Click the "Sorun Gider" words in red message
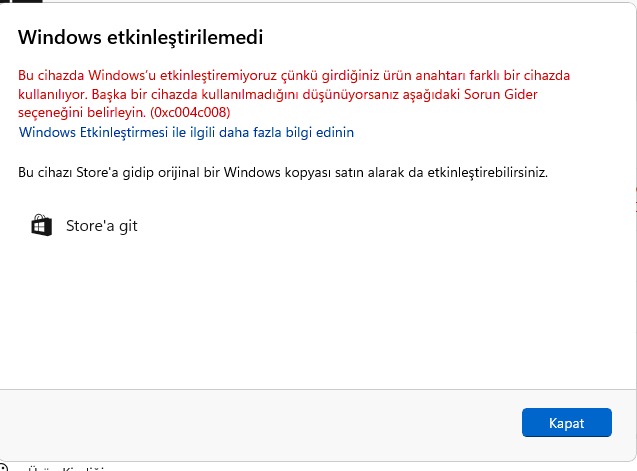The height and width of the screenshot is (471, 637). [500, 94]
